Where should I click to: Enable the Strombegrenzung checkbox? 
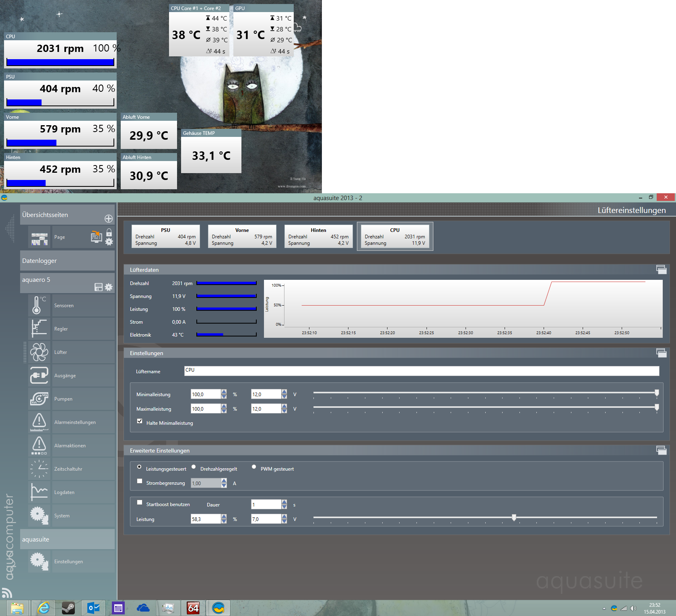(x=140, y=481)
